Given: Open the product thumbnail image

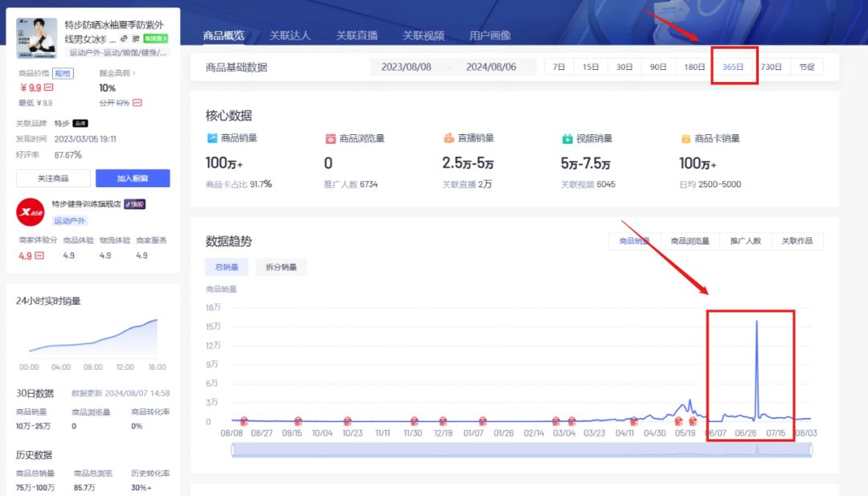Looking at the screenshot, I should tap(36, 38).
